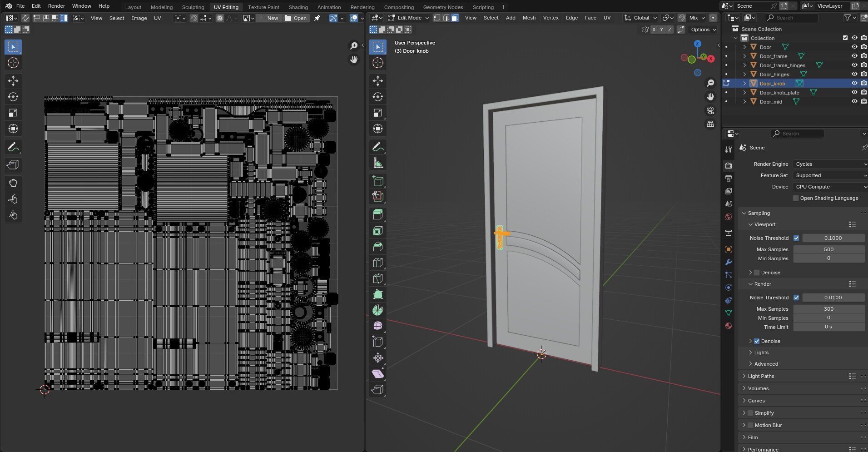Adjust Time Limit field
The width and height of the screenshot is (868, 452).
tap(828, 327)
